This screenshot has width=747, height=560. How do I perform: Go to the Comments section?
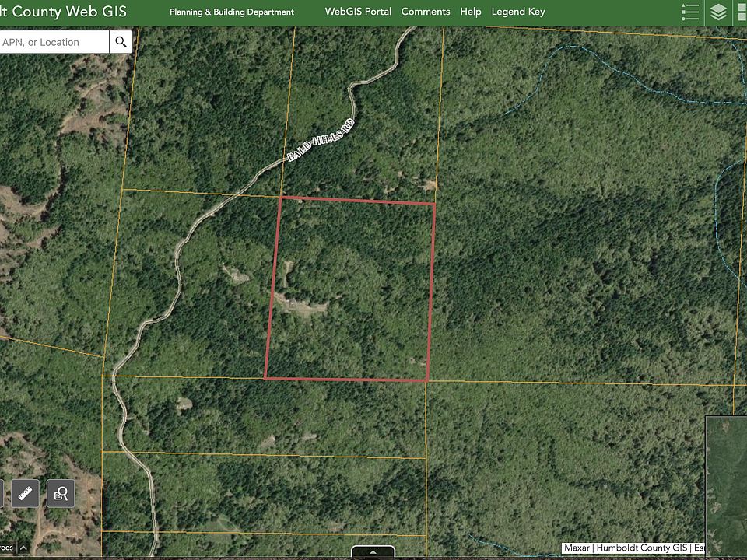point(425,12)
